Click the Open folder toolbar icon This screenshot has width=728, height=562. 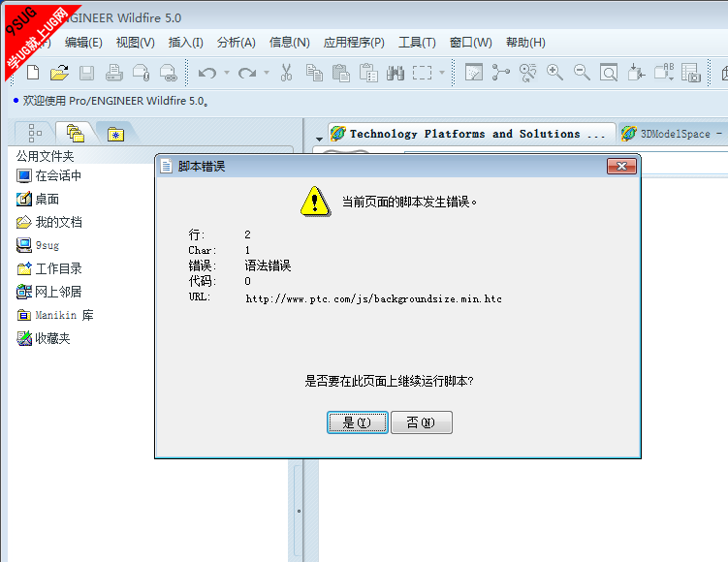coord(59,73)
